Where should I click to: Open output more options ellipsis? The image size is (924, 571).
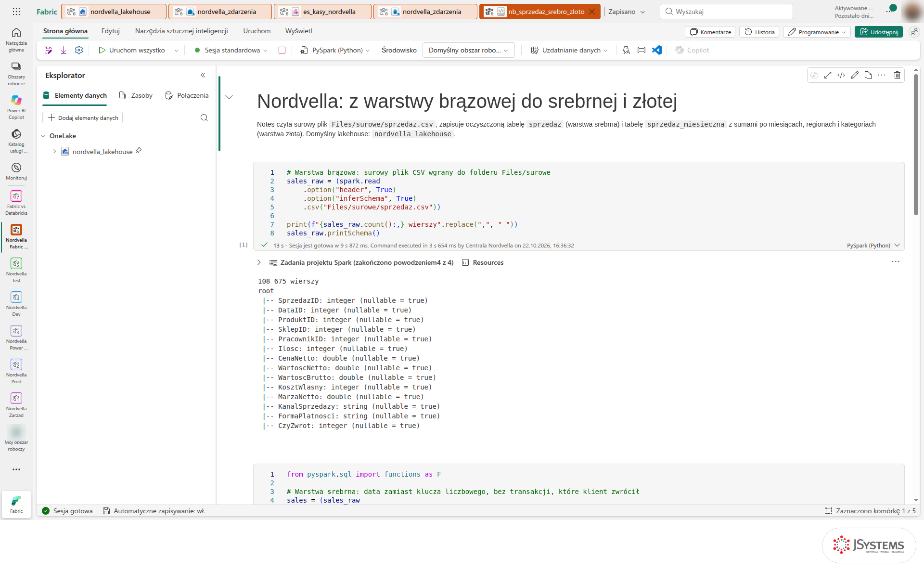tap(896, 261)
